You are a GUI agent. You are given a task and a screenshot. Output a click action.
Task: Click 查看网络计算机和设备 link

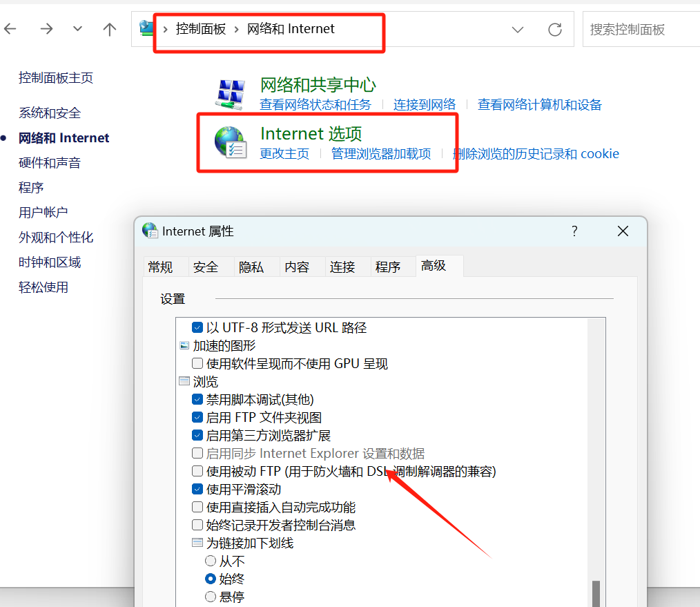pyautogui.click(x=539, y=104)
